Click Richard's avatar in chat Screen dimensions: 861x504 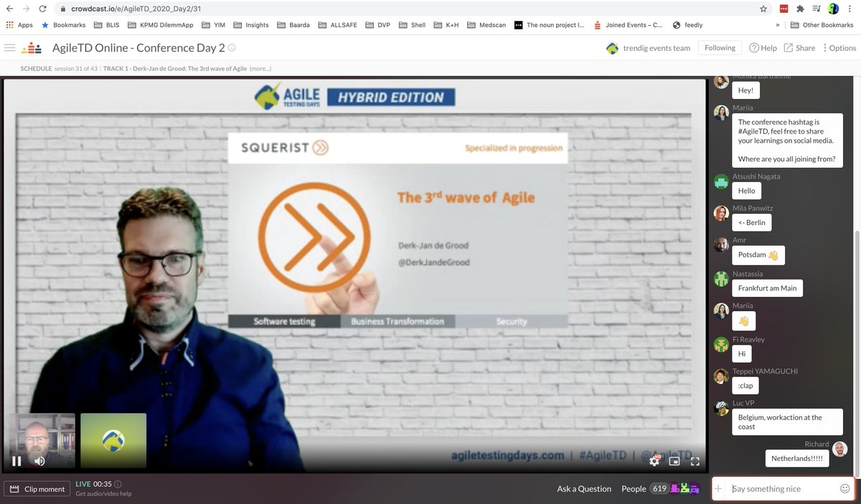[x=840, y=449]
